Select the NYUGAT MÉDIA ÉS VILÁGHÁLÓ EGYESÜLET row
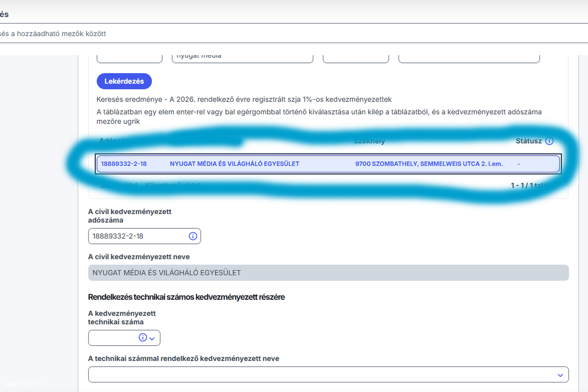This screenshot has height=392, width=588. [x=328, y=164]
